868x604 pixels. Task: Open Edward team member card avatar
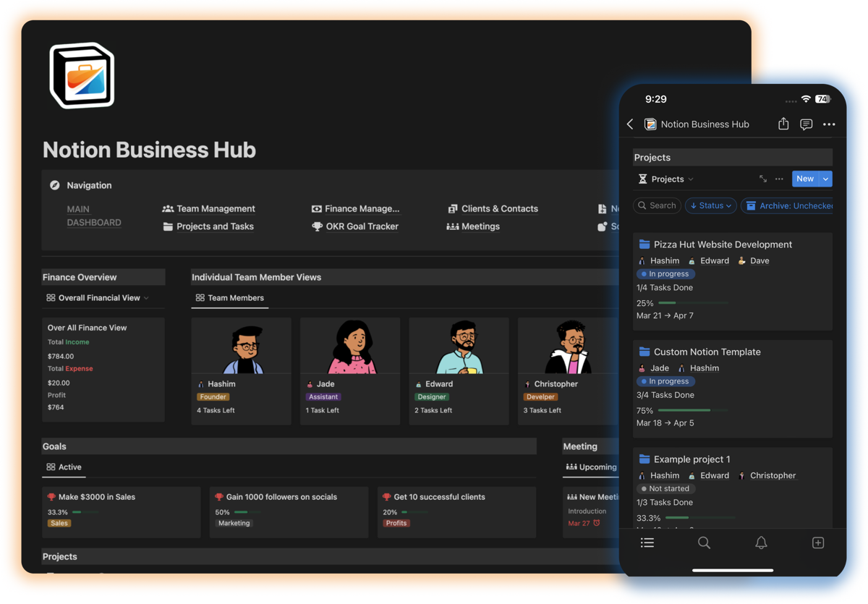[x=459, y=346]
